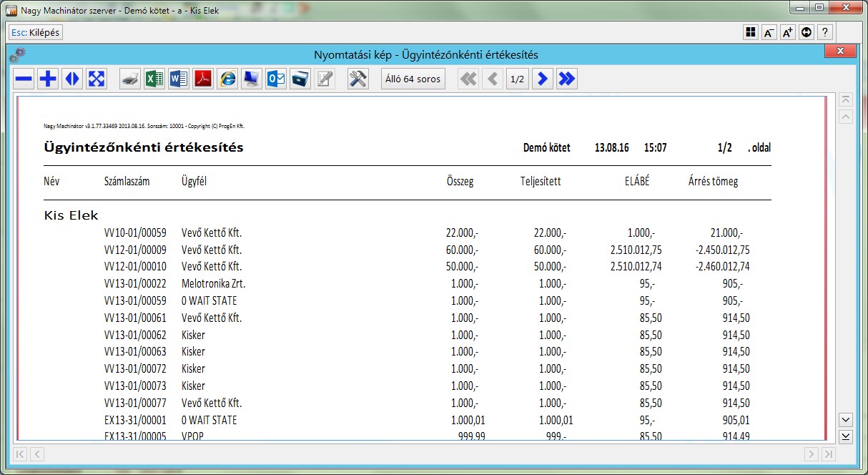Decrease font size with A- button

point(769,33)
